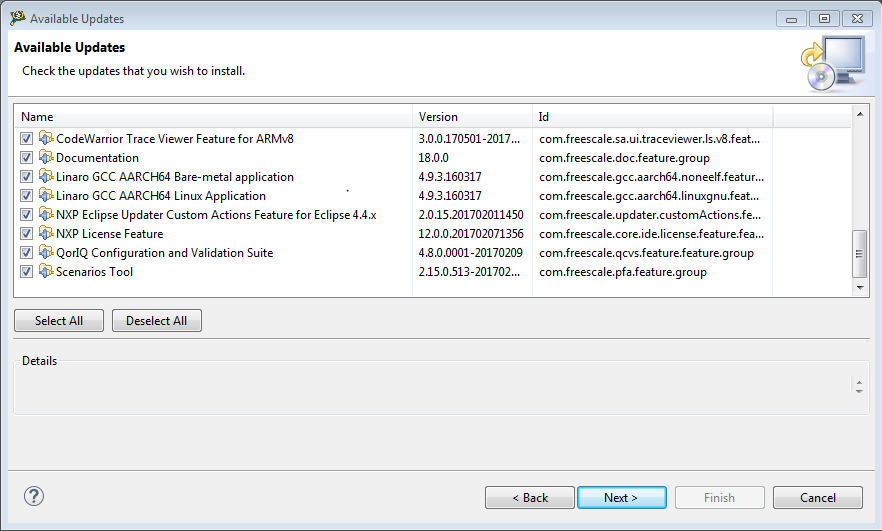The width and height of the screenshot is (882, 531).
Task: Select Linaro GCC AARCH64 Linux Application row name
Action: (161, 196)
